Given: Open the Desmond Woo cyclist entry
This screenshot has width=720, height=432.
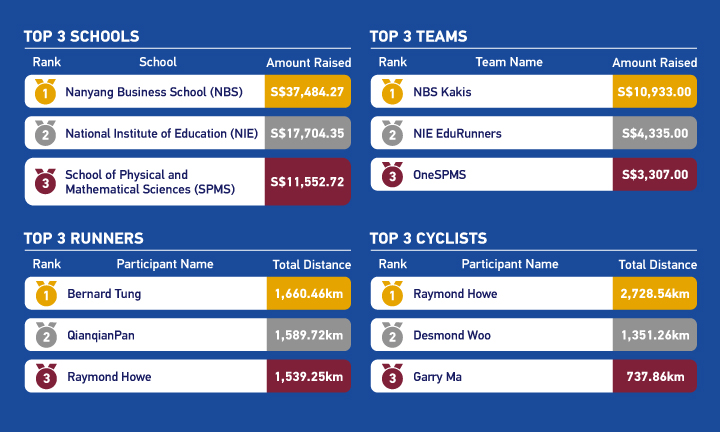Looking at the screenshot, I should pos(452,335).
